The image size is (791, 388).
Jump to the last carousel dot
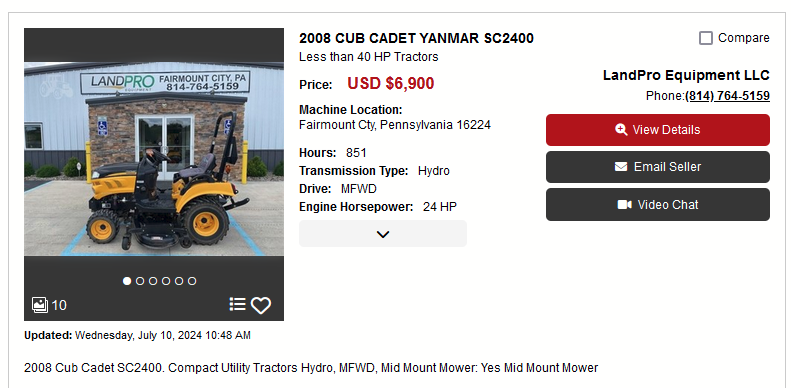192,281
